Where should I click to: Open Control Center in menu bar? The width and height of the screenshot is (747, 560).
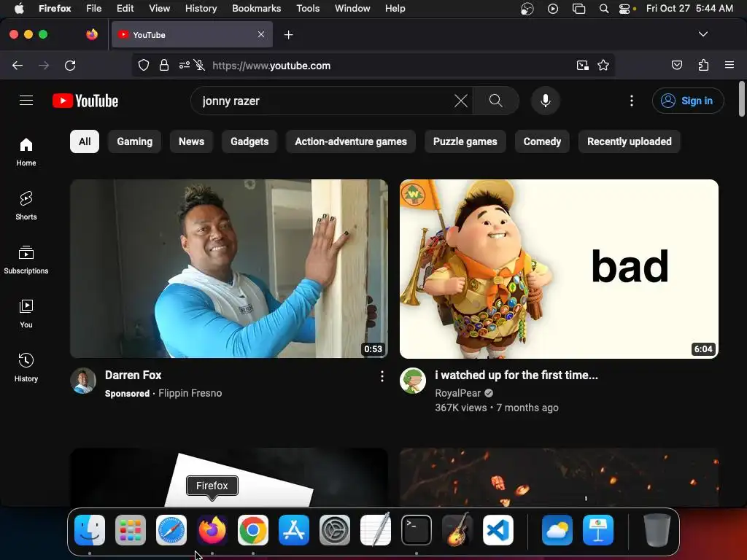point(624,9)
